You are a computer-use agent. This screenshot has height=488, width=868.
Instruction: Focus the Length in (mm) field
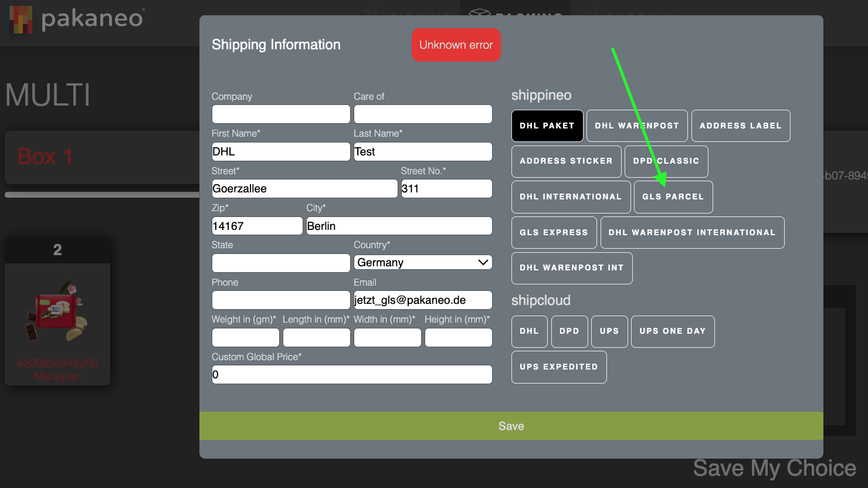tap(317, 337)
